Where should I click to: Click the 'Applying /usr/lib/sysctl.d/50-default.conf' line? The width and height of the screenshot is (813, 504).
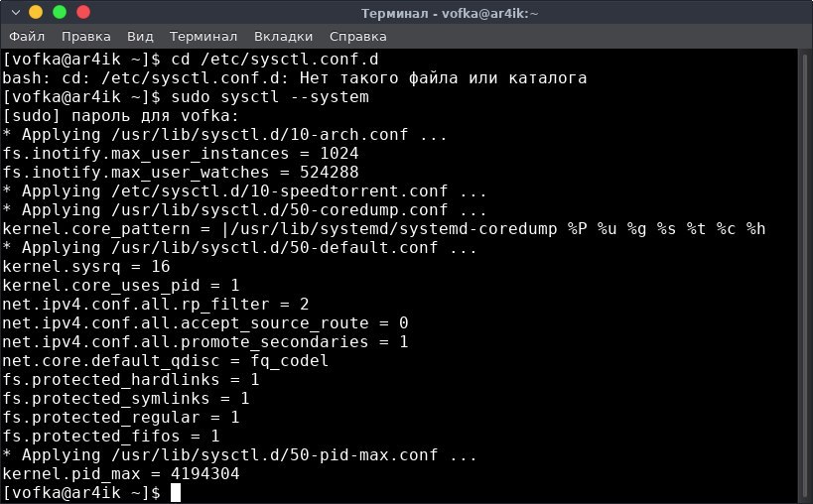coord(239,248)
